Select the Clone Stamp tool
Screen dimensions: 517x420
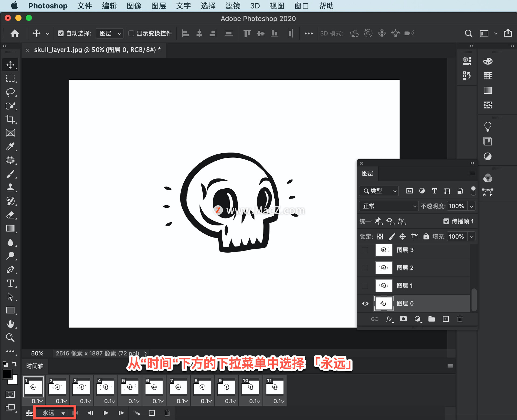[10, 188]
